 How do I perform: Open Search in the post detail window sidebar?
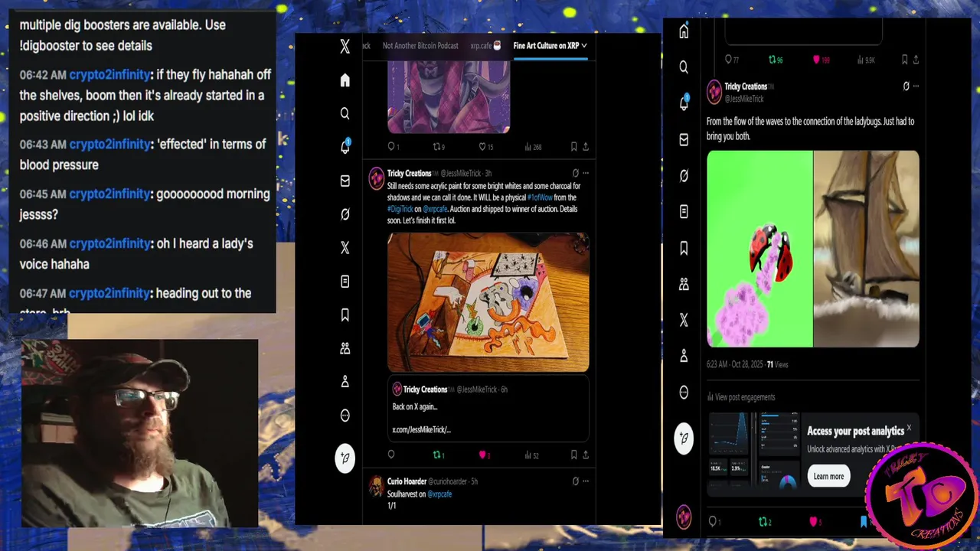pos(684,67)
